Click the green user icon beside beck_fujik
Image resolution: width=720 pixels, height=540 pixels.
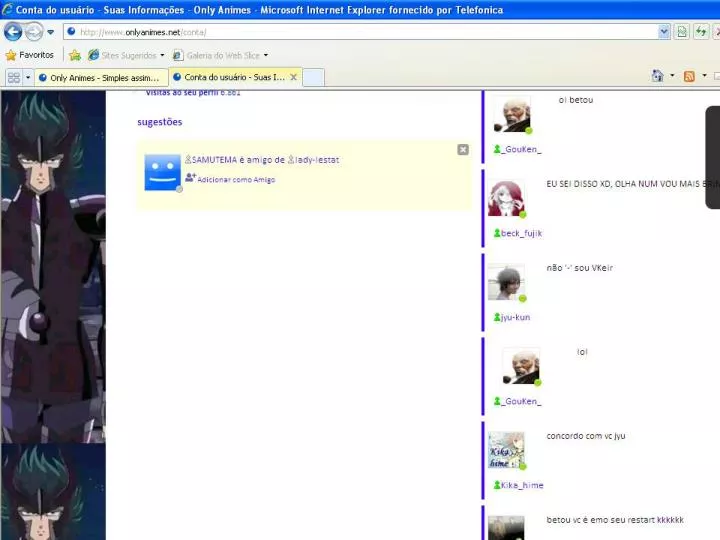497,233
